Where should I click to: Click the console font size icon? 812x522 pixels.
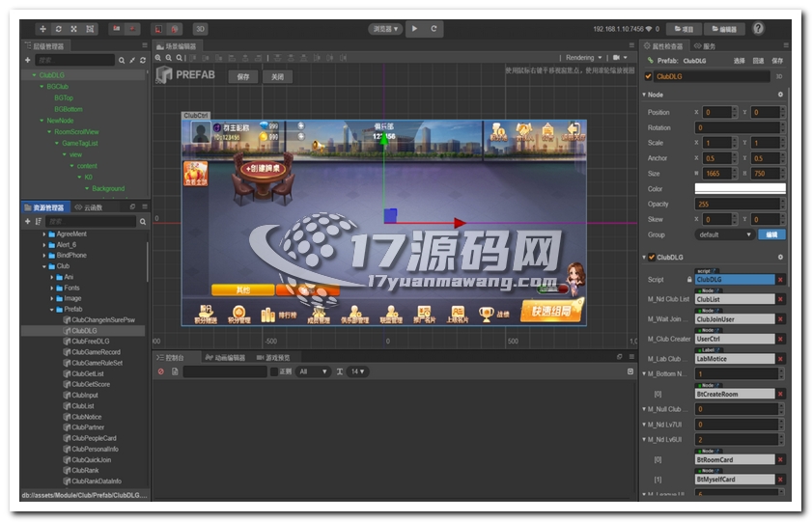coord(340,371)
